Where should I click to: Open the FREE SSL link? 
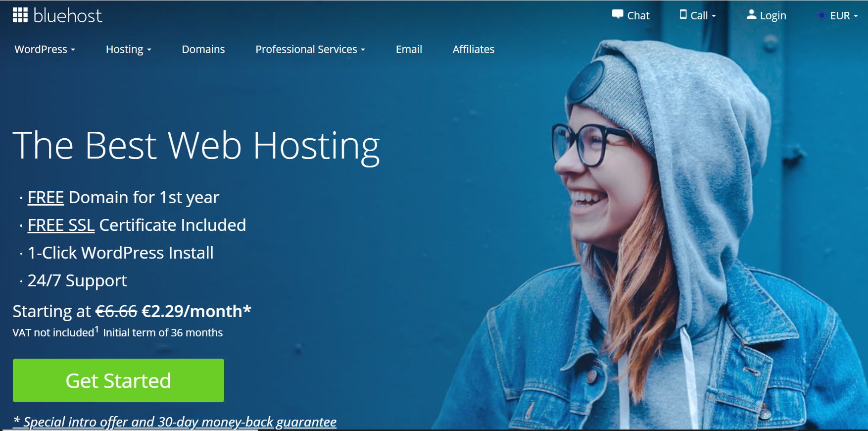[x=61, y=225]
